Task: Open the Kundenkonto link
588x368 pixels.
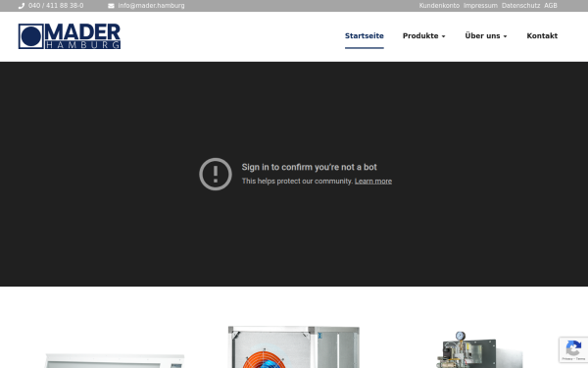Action: [439, 6]
